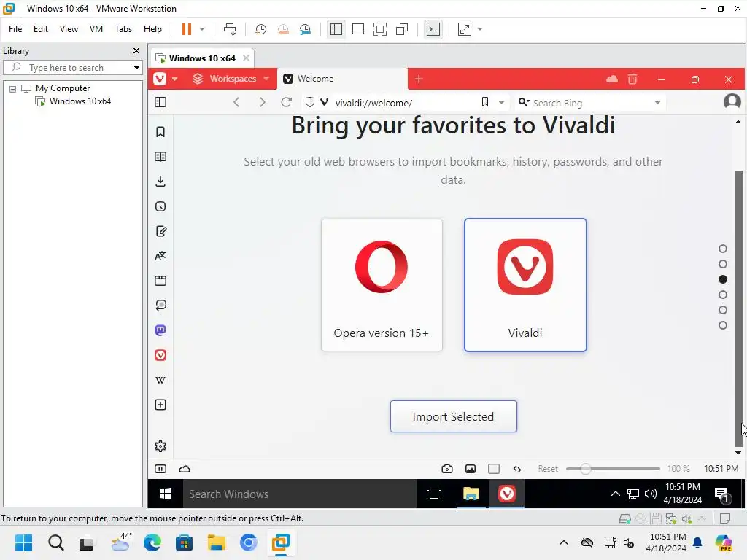Open content blocker shield icon
The height and width of the screenshot is (560, 747).
(x=309, y=102)
